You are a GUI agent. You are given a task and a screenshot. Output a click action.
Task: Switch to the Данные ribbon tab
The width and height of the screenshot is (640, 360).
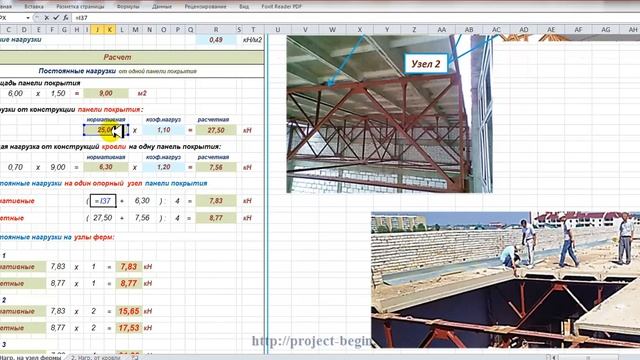pyautogui.click(x=162, y=7)
